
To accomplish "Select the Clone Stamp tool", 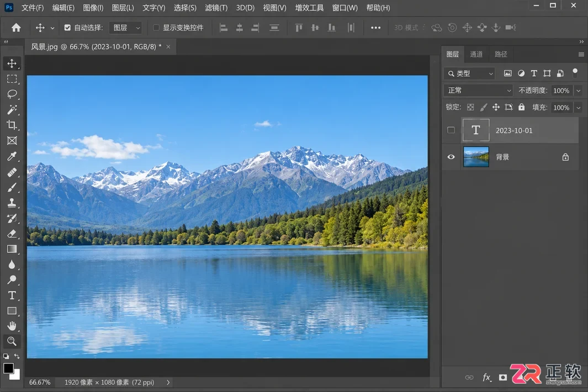I will (x=12, y=203).
